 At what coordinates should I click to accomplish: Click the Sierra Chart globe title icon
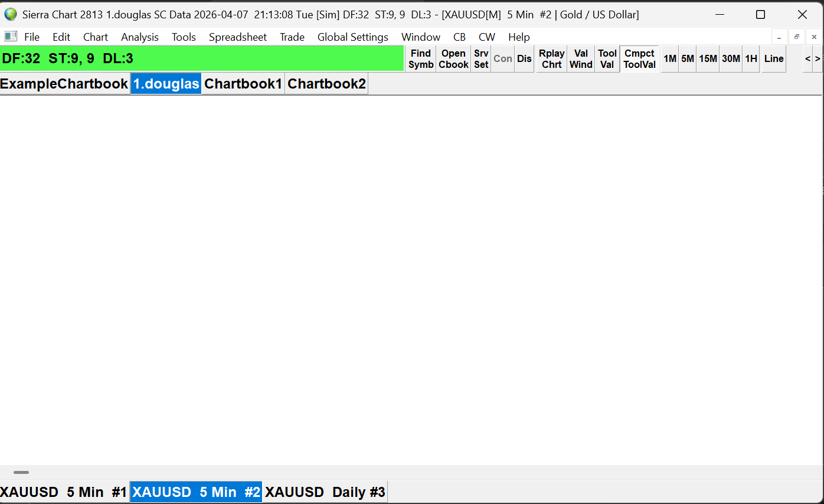tap(11, 14)
